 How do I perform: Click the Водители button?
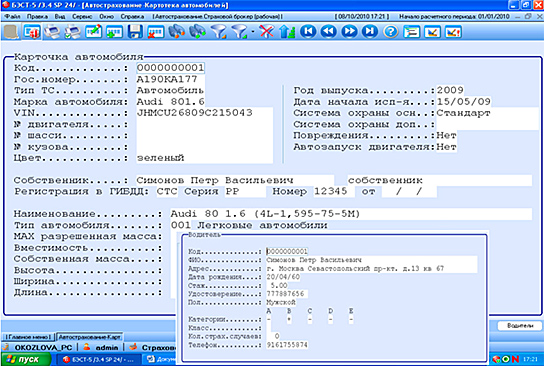[520, 325]
